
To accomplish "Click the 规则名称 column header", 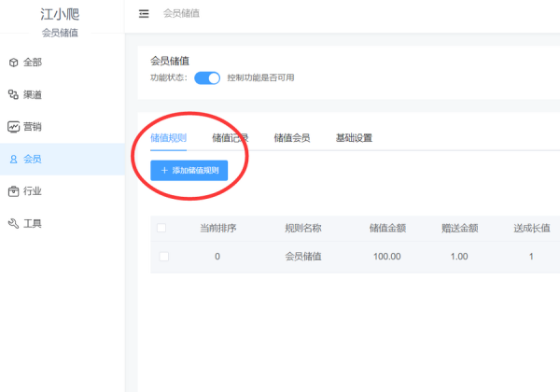I will (302, 228).
